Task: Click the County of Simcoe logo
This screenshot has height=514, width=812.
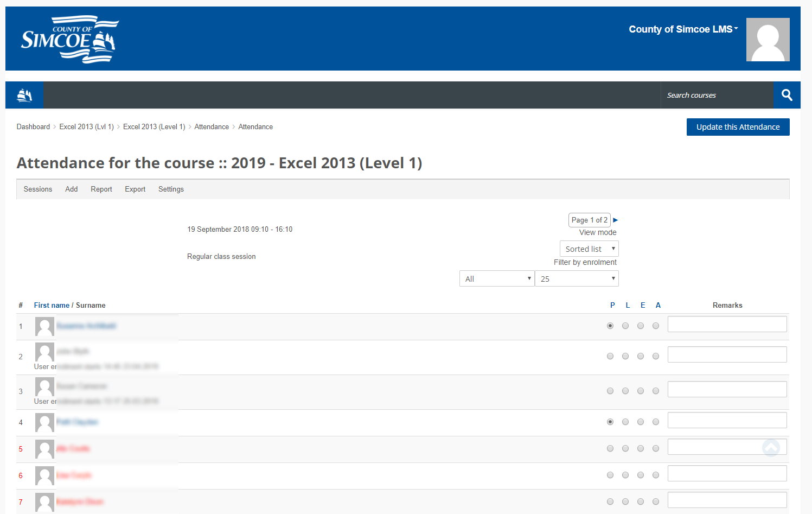Action: coord(70,39)
